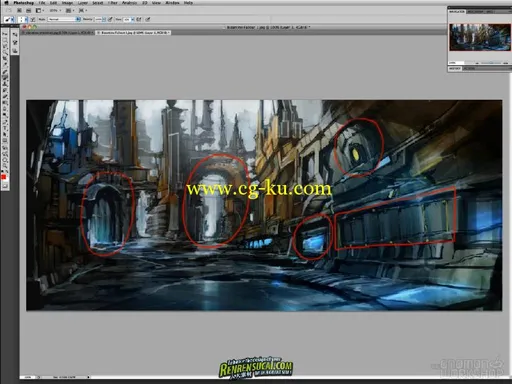This screenshot has width=512, height=384.
Task: Click the Navigator panel image thumbnail
Action: (x=480, y=37)
